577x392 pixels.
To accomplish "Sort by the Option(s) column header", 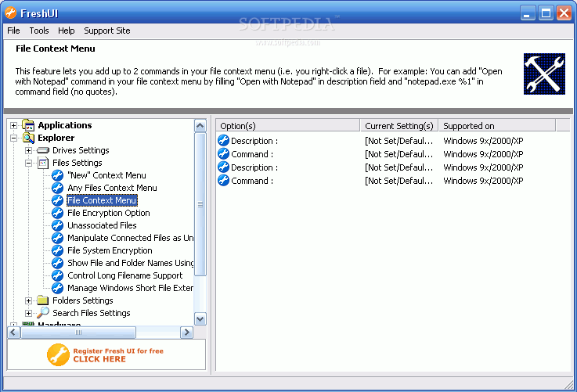I will point(288,126).
